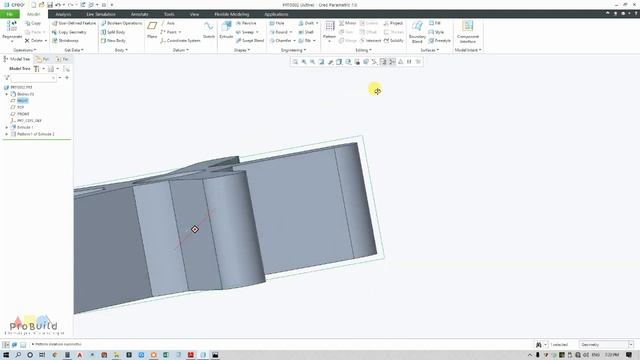This screenshot has height=360, width=640.
Task: Click the Split Body tool
Action: click(113, 32)
